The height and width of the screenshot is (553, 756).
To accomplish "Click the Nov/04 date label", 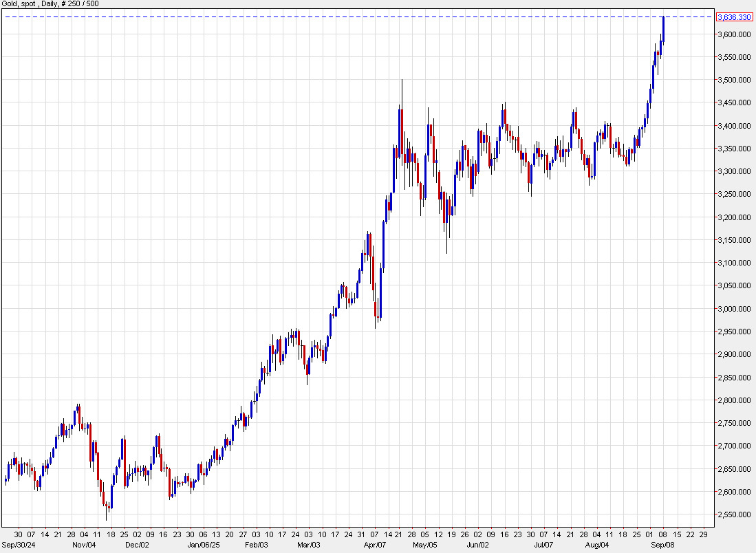I will tap(84, 545).
